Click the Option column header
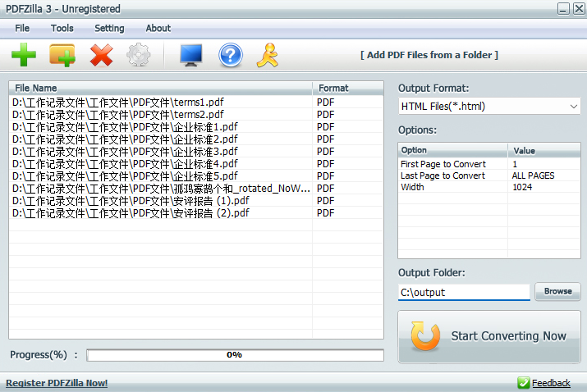 pyautogui.click(x=453, y=150)
